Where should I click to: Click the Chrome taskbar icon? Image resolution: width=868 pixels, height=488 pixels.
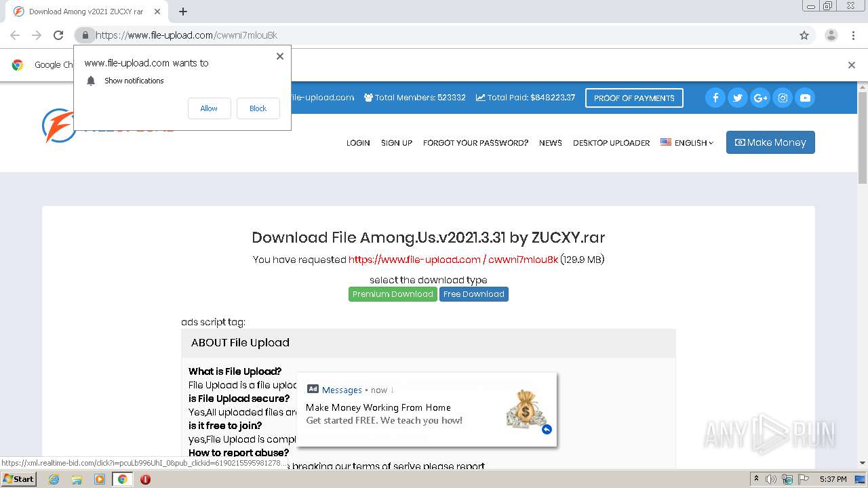[122, 479]
